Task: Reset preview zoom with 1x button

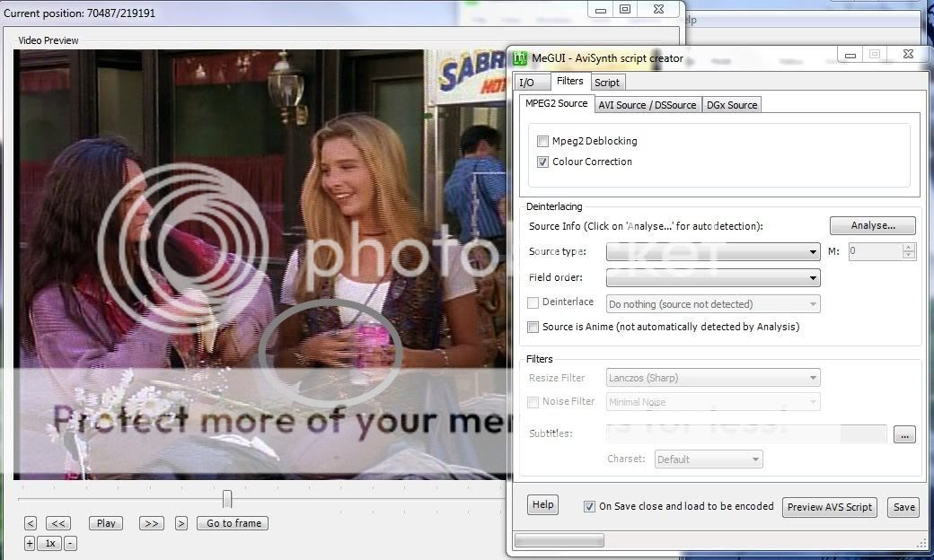Action: pos(50,543)
